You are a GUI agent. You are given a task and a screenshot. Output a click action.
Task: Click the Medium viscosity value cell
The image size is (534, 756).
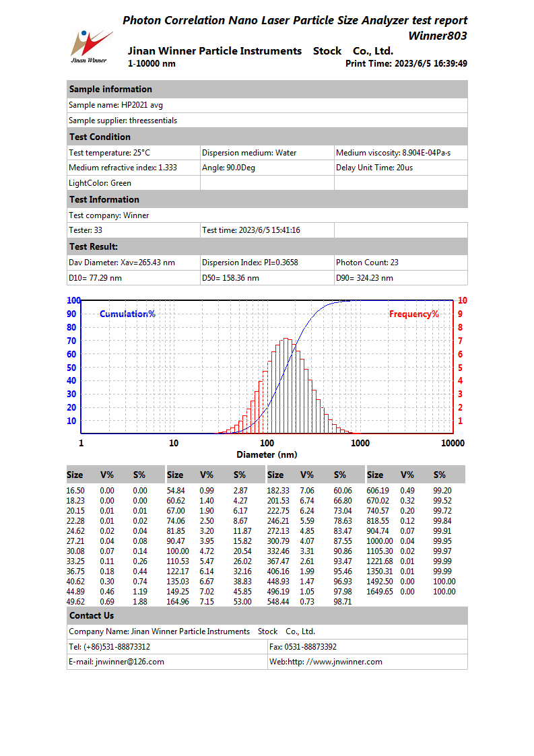(393, 153)
